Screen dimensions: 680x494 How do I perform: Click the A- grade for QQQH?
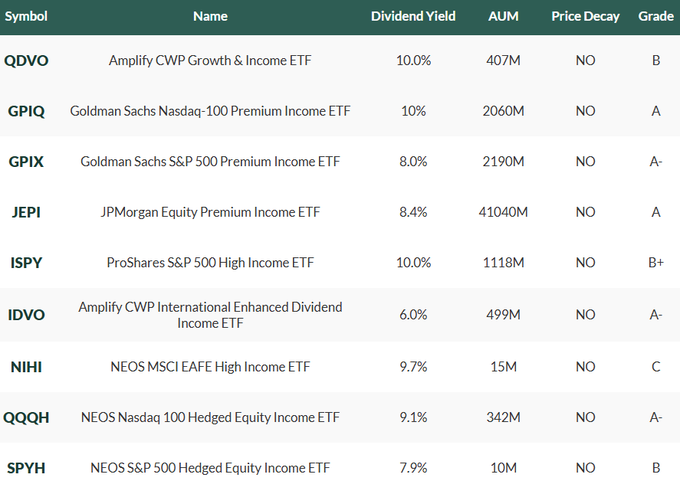point(656,418)
